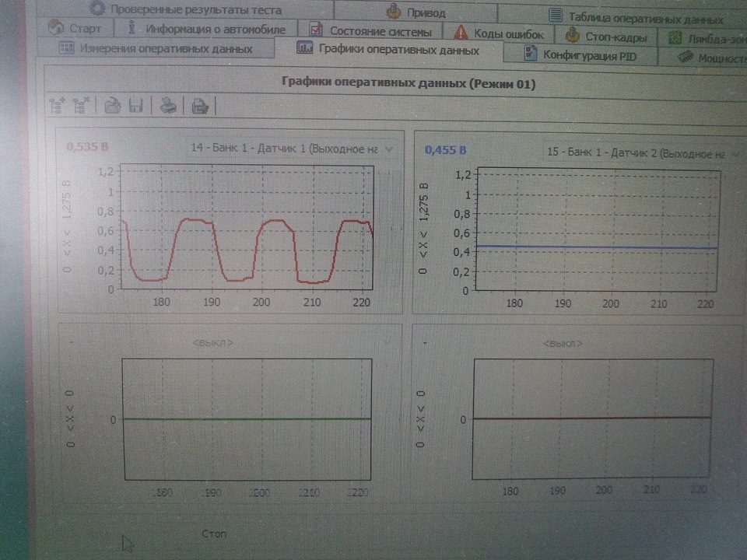The width and height of the screenshot is (747, 560).
Task: Open the Стоп-кадры tab
Action: (606, 37)
